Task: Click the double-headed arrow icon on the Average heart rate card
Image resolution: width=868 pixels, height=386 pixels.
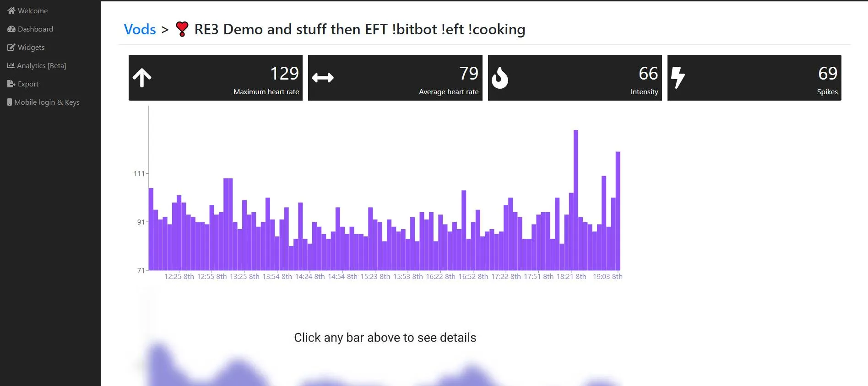Action: pos(323,78)
